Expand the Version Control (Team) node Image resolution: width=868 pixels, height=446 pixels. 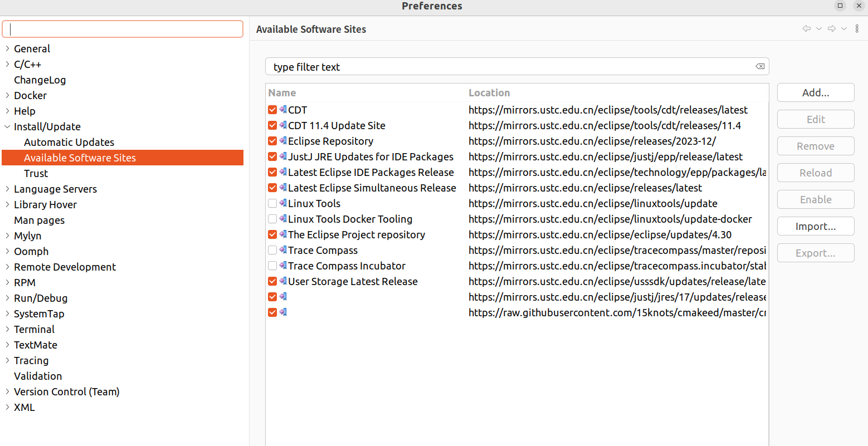(7, 391)
